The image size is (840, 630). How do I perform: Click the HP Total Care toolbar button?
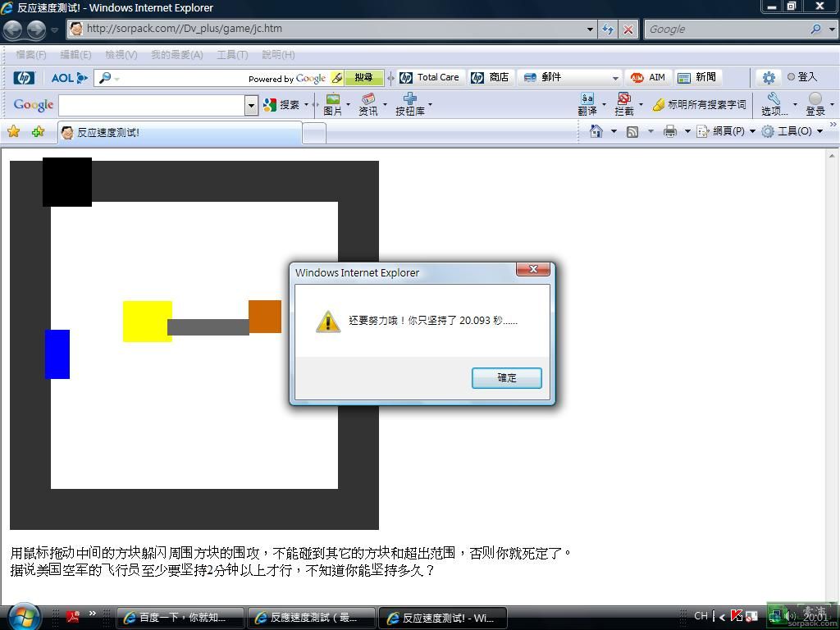[429, 77]
